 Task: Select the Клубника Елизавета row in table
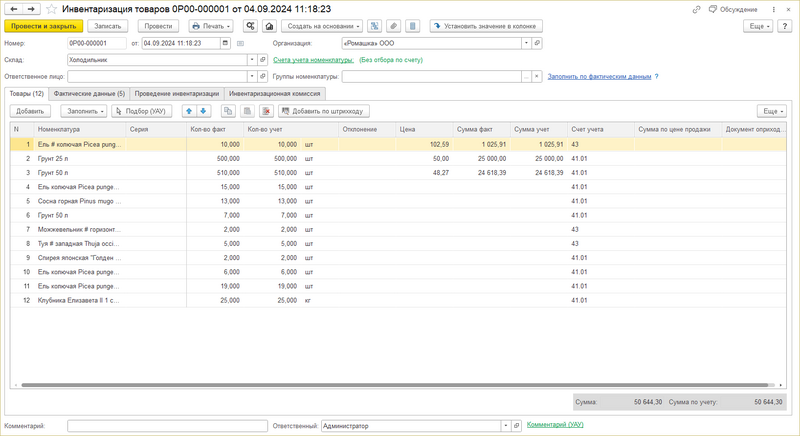coord(80,300)
